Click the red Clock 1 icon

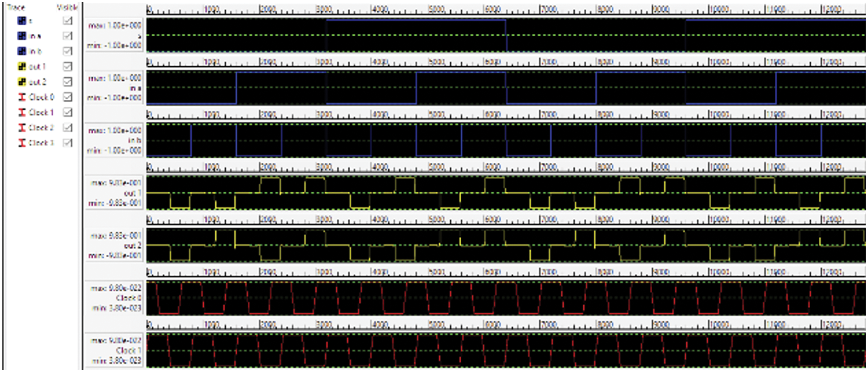[x=21, y=112]
